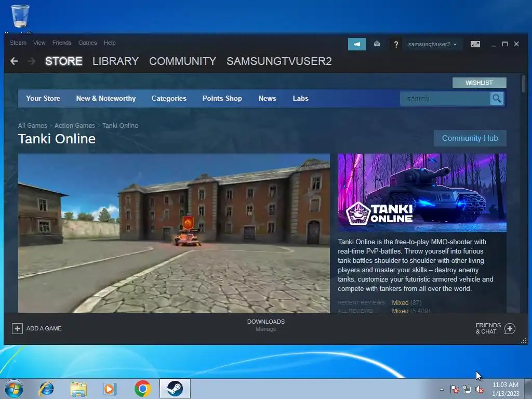Click the store search field
The height and width of the screenshot is (399, 532).
tap(445, 99)
